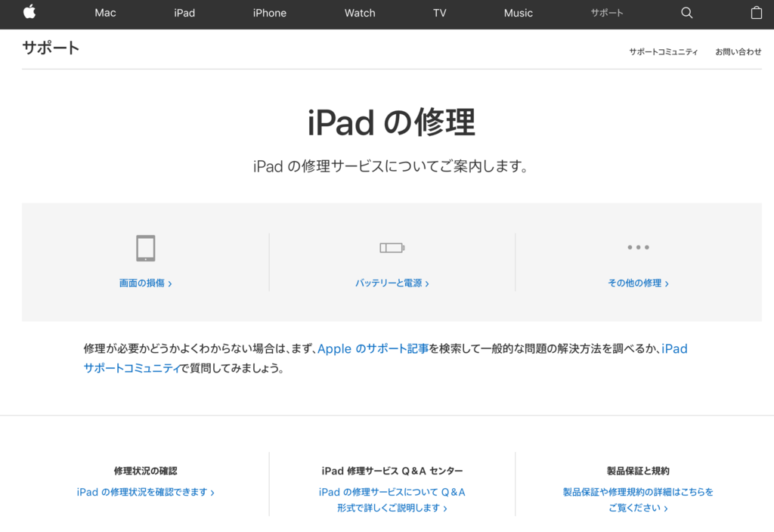This screenshot has height=532, width=774.
Task: Open その他の修理 link
Action: pyautogui.click(x=638, y=283)
